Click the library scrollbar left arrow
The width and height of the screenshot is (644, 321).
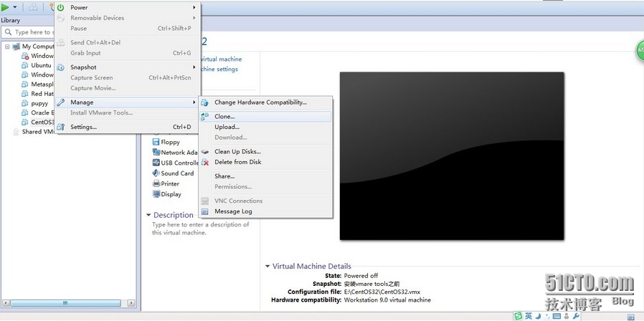coord(5,303)
